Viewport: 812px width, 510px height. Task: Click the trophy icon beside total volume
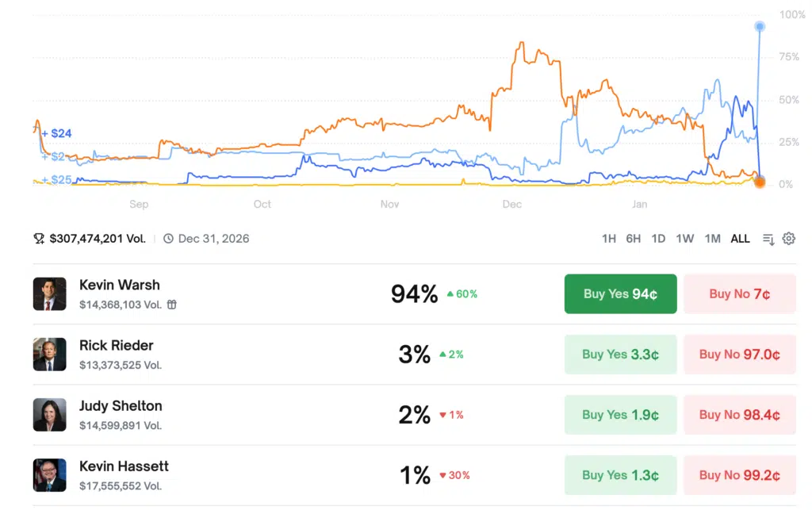click(39, 239)
